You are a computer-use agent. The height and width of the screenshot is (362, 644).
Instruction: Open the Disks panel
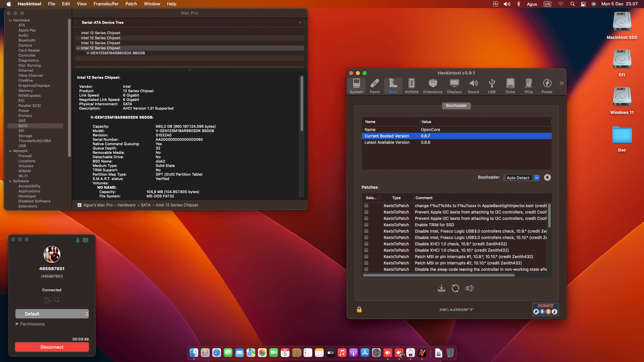click(x=510, y=86)
